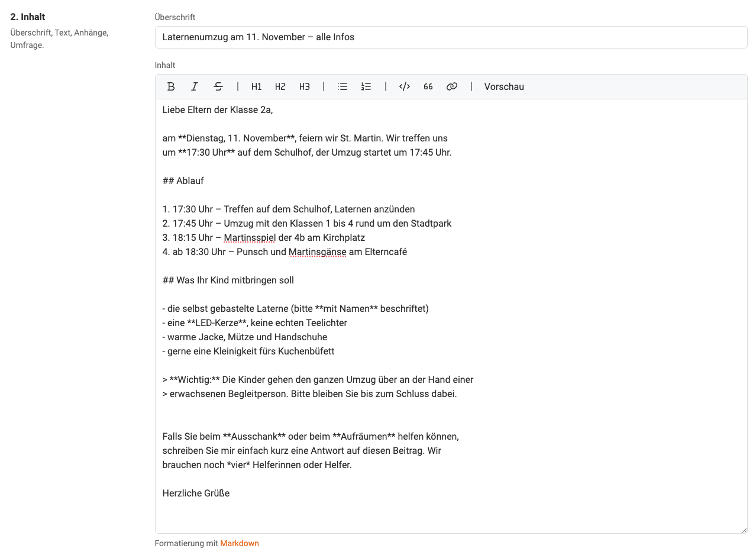Insert a bulleted list
Screen dimensions: 756x558
click(x=343, y=86)
